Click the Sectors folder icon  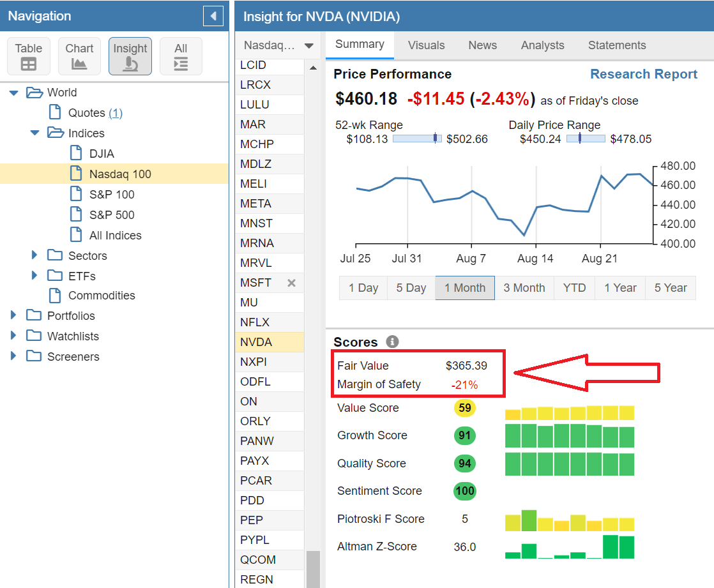(x=55, y=255)
